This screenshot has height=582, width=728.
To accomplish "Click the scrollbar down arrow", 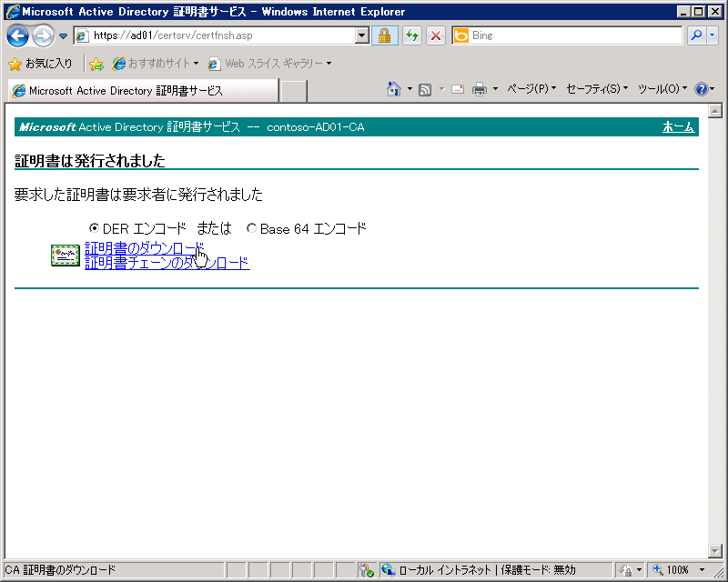I will click(714, 551).
